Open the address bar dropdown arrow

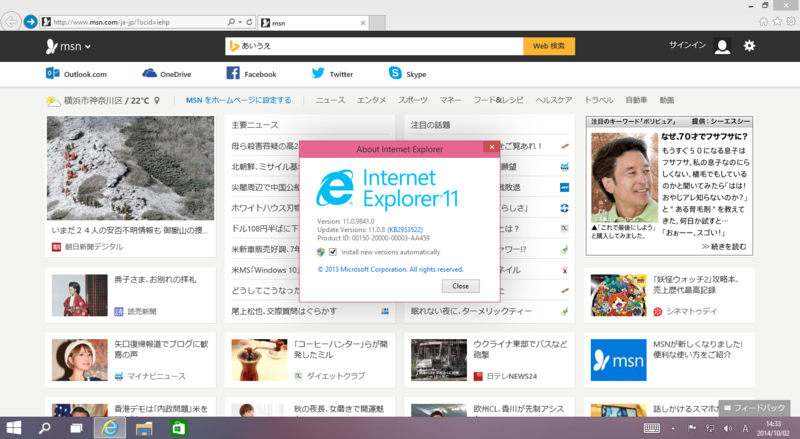(240, 22)
